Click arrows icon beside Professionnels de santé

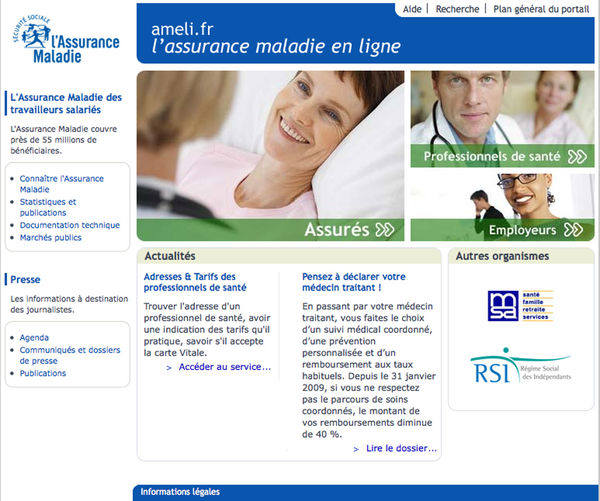click(x=576, y=157)
